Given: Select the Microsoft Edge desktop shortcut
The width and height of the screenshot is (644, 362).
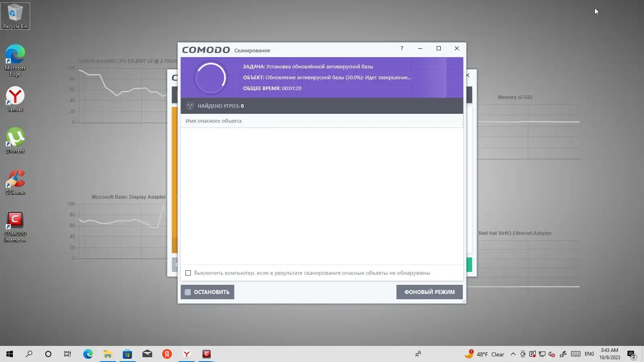Looking at the screenshot, I should coord(15,60).
